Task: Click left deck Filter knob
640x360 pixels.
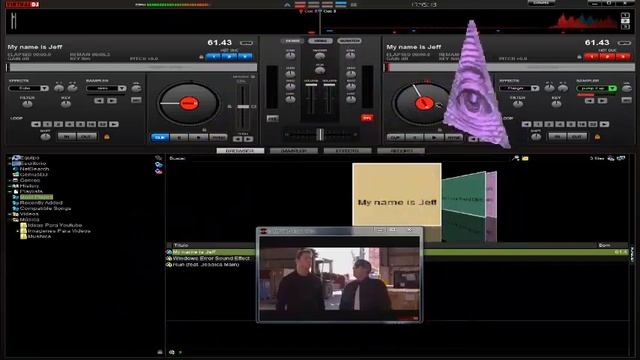Action: point(27,104)
